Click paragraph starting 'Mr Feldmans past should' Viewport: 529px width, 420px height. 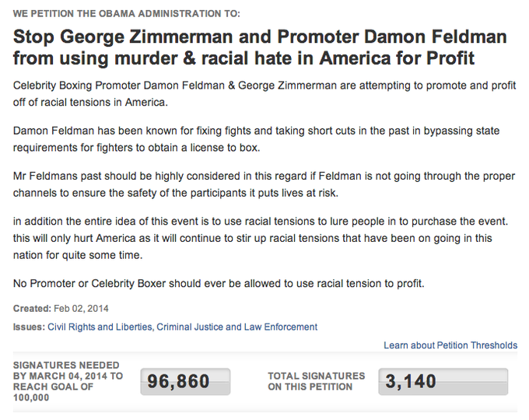coord(264,184)
